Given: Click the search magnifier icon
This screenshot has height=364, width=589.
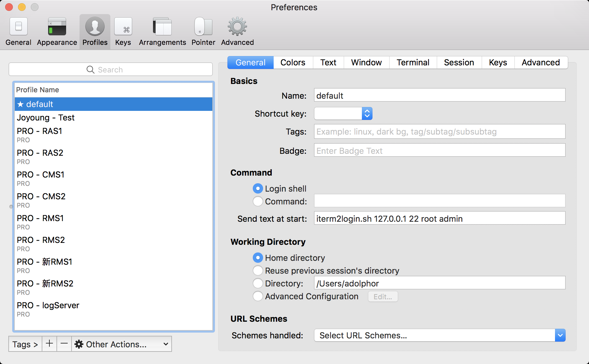Looking at the screenshot, I should point(90,70).
